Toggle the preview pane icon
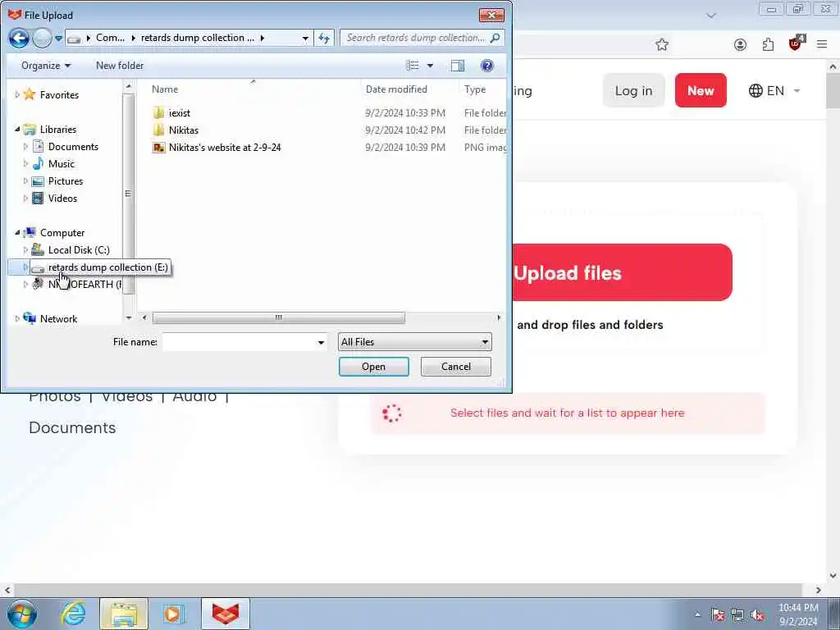Viewport: 840px width, 630px height. pyautogui.click(x=458, y=66)
